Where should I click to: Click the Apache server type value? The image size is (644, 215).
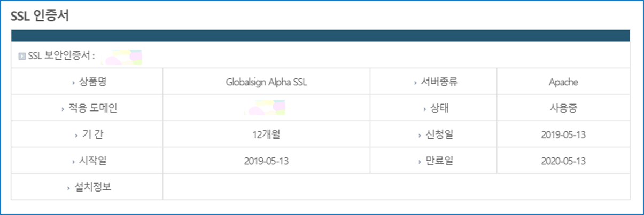(563, 82)
